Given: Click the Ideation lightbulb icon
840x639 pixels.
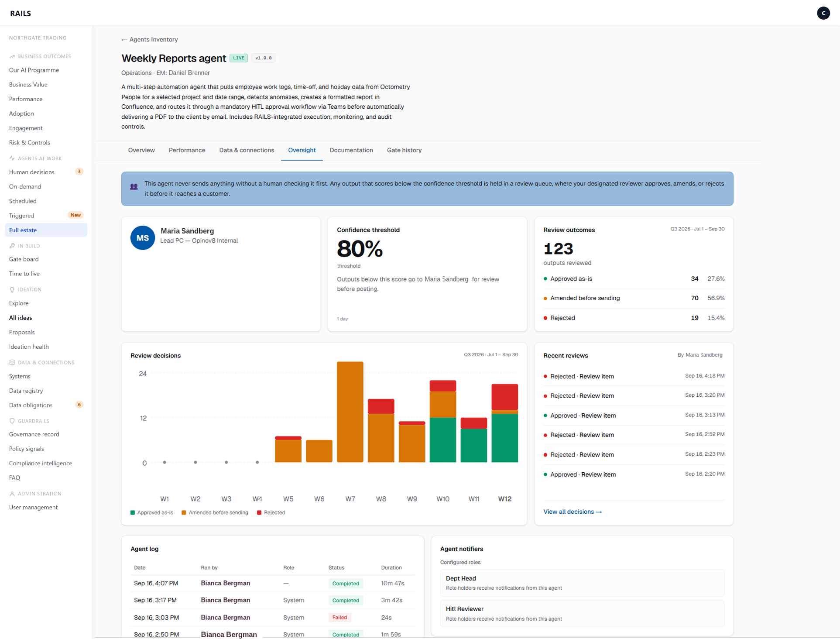Looking at the screenshot, I should click(x=12, y=289).
